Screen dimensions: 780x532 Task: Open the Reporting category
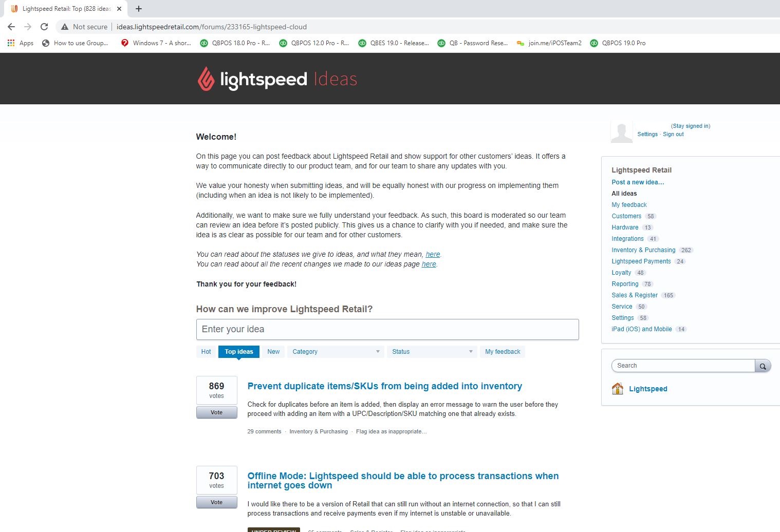(x=625, y=284)
